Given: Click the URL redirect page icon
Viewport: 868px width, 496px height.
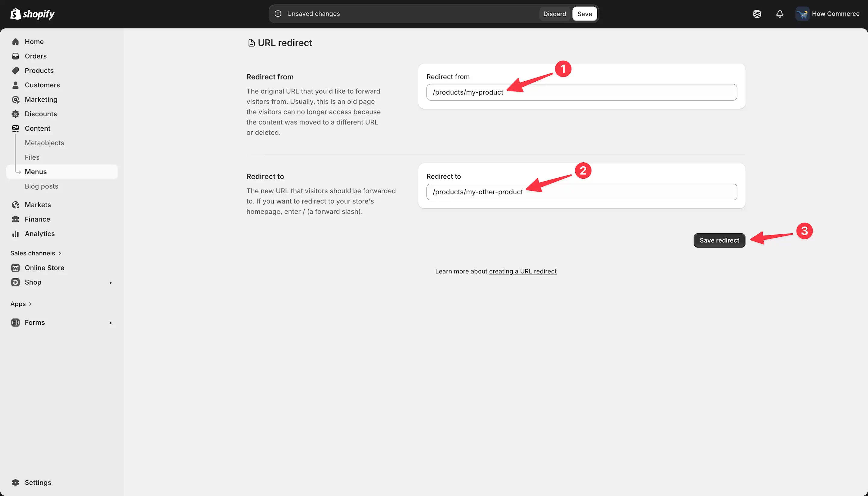Looking at the screenshot, I should (251, 43).
